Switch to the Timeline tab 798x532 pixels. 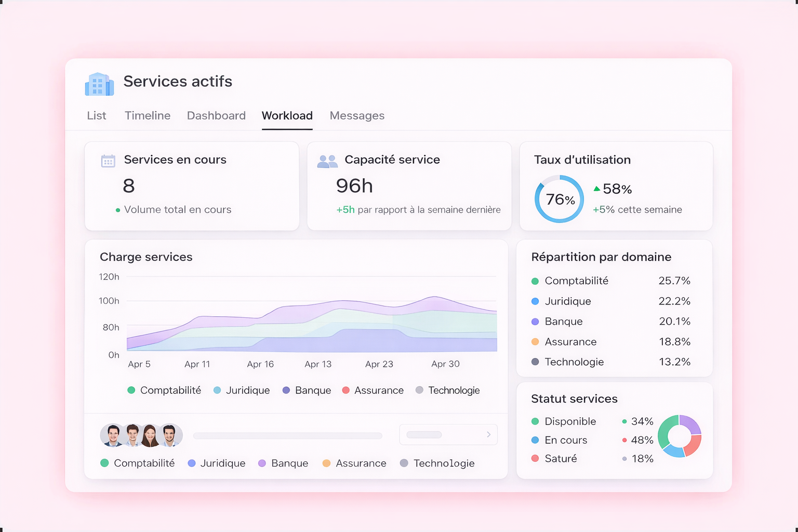(x=148, y=115)
